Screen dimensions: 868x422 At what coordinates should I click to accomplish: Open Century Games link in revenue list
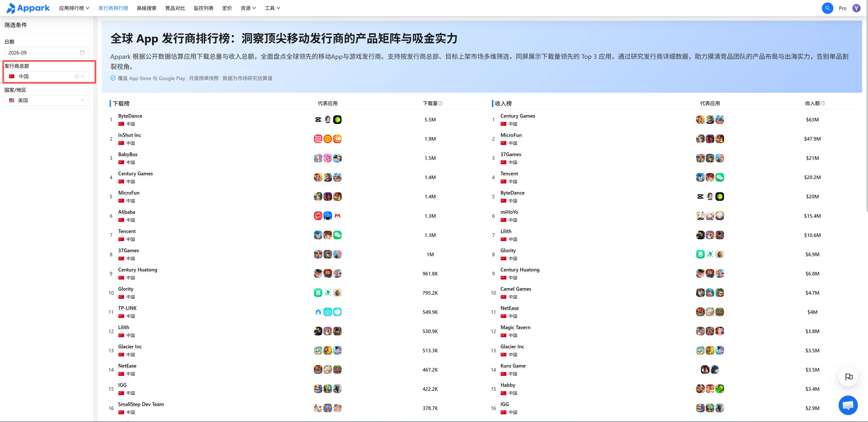click(x=518, y=116)
